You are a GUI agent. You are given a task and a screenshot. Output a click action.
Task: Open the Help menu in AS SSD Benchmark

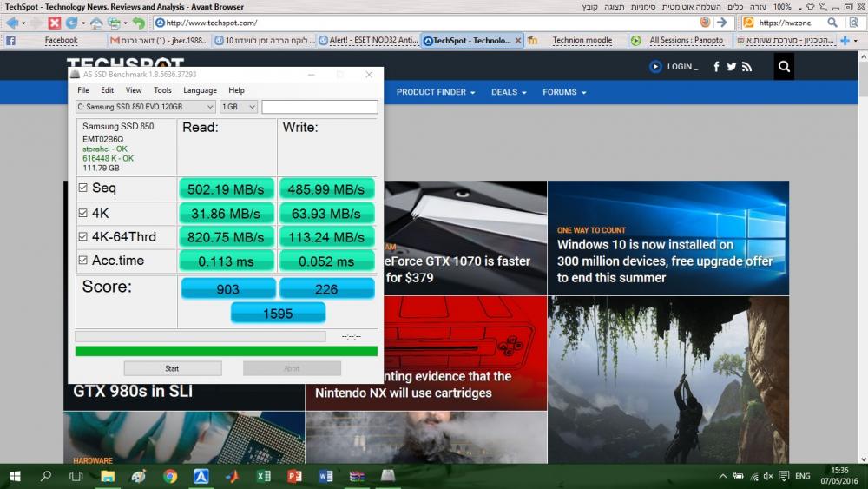(x=236, y=90)
